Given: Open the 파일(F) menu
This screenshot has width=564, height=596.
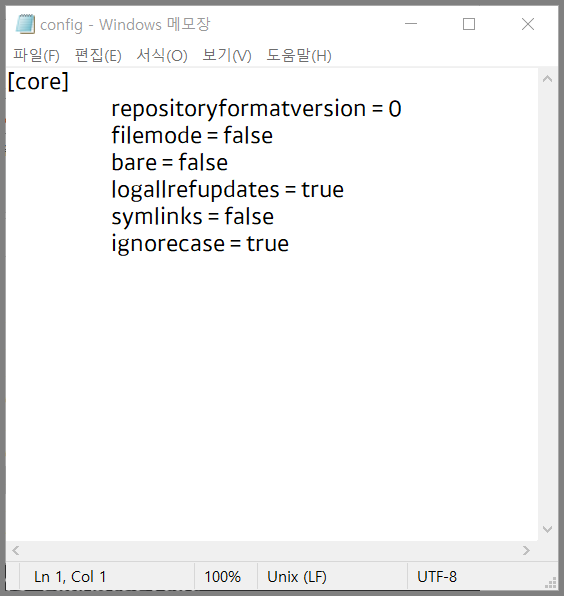Looking at the screenshot, I should pos(36,55).
